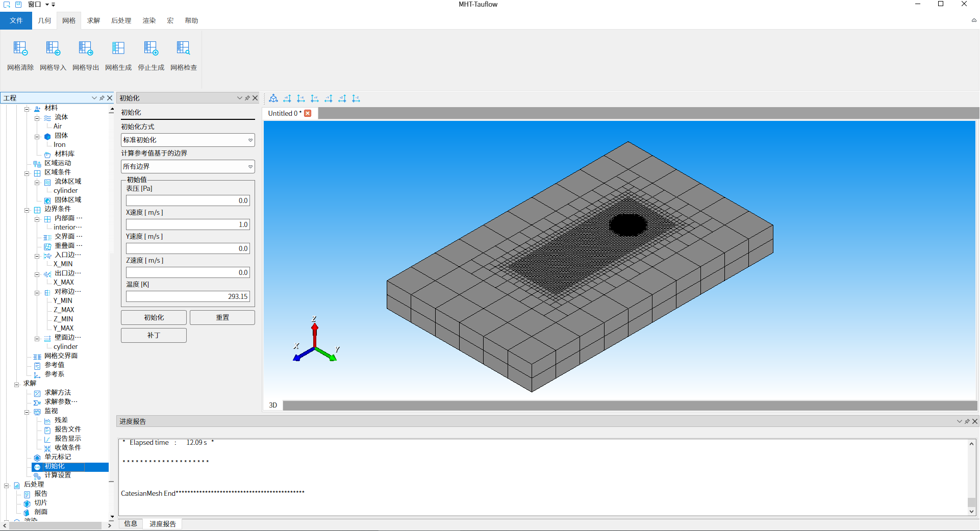The height and width of the screenshot is (531, 980).
Task: Select 计算设置 in the project tree
Action: 58,475
